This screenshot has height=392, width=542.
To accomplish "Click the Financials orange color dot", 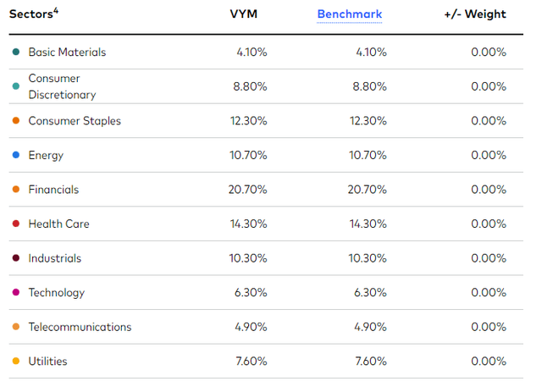I will coord(16,189).
